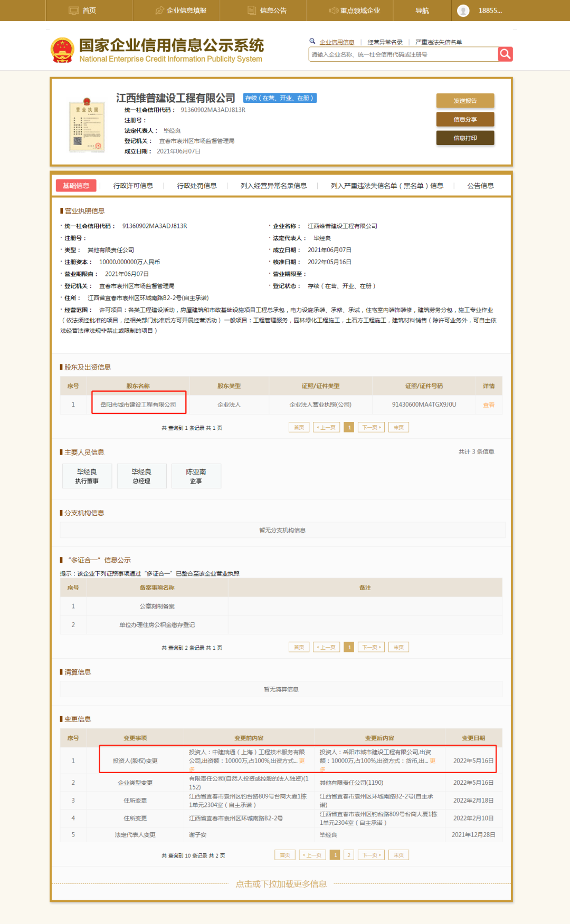Click the 信息打印 button
The image size is (570, 924).
[x=465, y=138]
